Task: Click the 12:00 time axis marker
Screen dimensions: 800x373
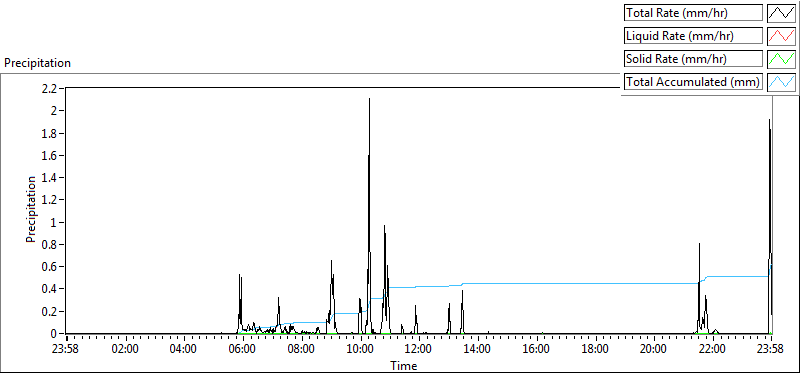Action: [419, 350]
